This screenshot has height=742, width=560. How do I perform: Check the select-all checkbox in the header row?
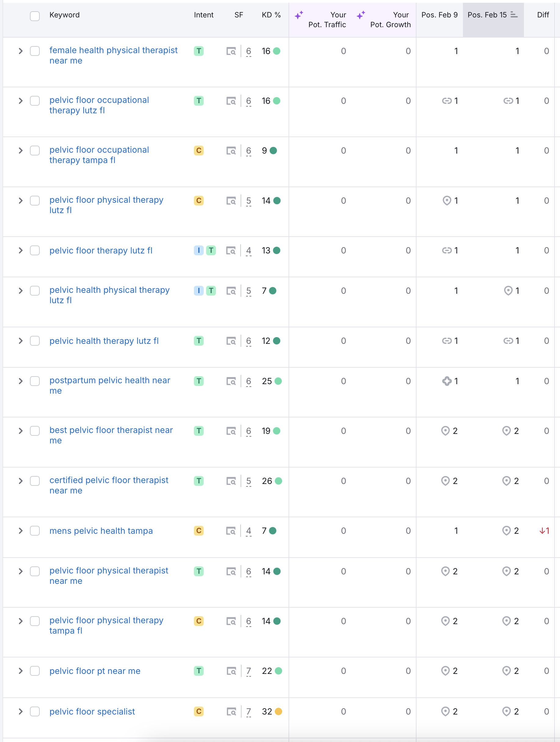[35, 16]
